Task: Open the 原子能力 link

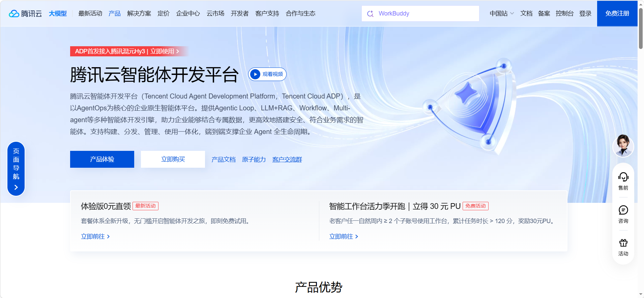Action: tap(254, 160)
